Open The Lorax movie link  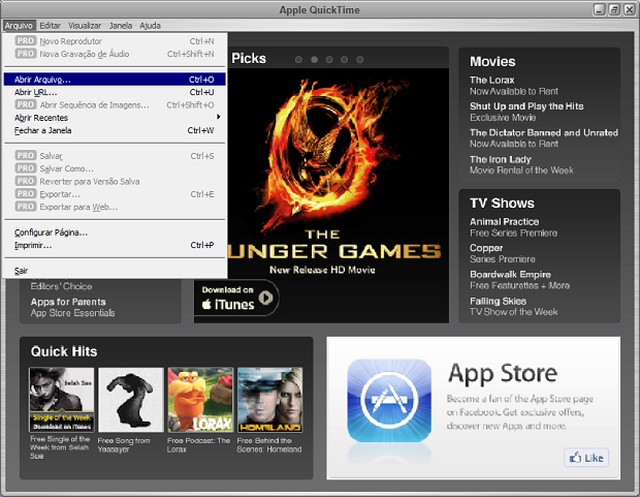coord(492,80)
